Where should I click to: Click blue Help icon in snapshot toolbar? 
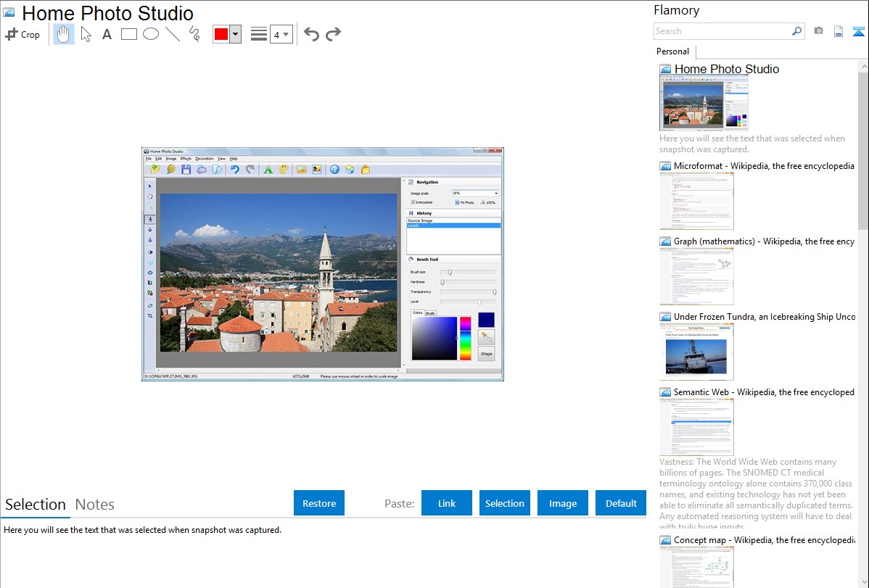click(334, 170)
